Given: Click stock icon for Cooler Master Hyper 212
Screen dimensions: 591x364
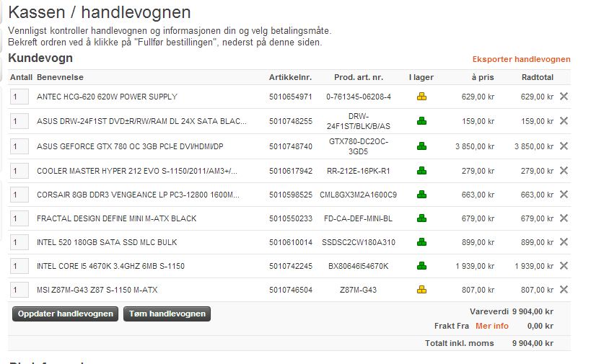Looking at the screenshot, I should point(421,171).
